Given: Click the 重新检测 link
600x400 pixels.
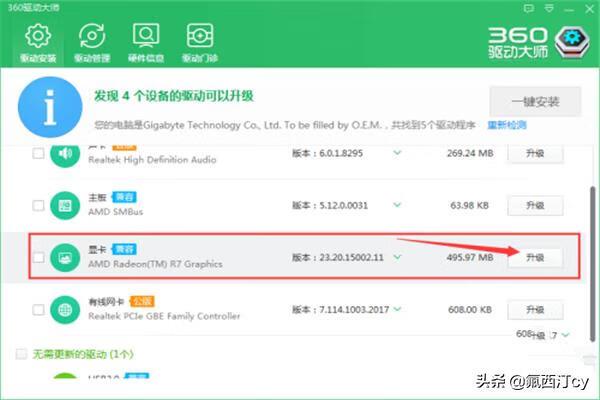Looking at the screenshot, I should [507, 125].
